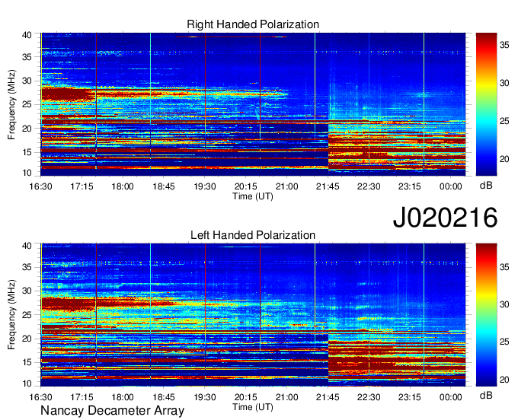
Task: Click the 18:00 time tick under Left Handed plot
Action: (x=123, y=397)
